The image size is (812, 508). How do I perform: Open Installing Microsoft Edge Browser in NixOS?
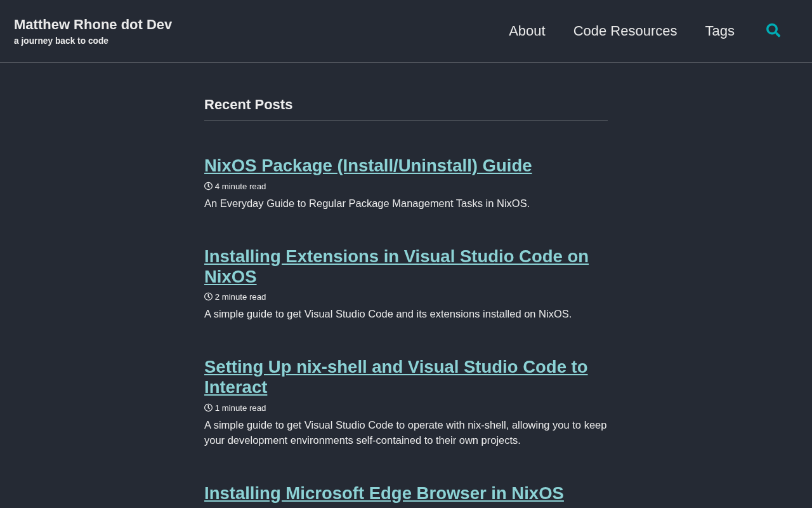[384, 493]
